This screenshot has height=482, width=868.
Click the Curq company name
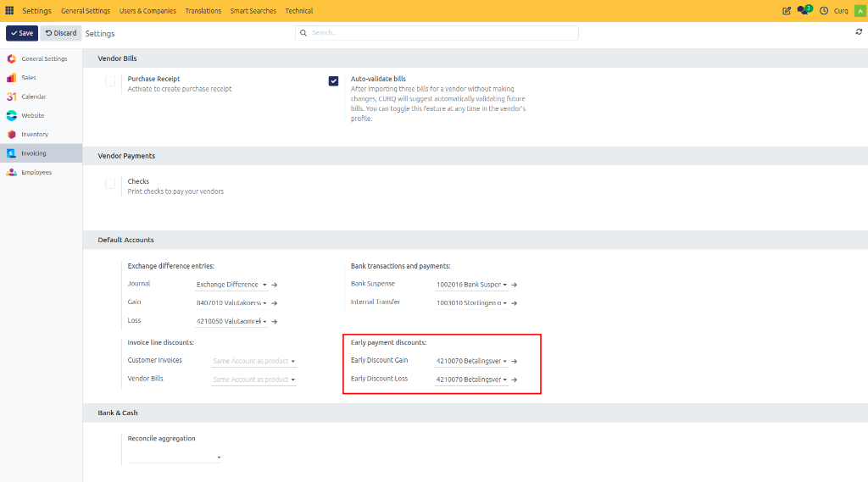coord(841,11)
